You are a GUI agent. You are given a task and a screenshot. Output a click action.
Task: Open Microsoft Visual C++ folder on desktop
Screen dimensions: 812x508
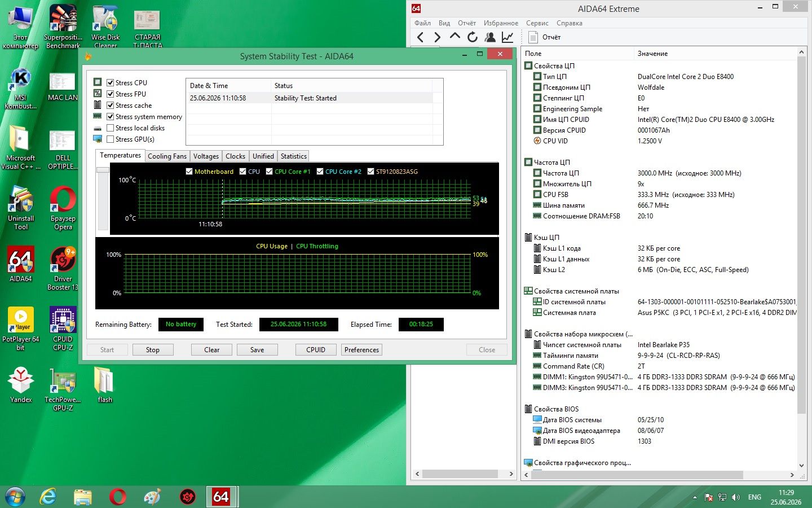(x=21, y=148)
